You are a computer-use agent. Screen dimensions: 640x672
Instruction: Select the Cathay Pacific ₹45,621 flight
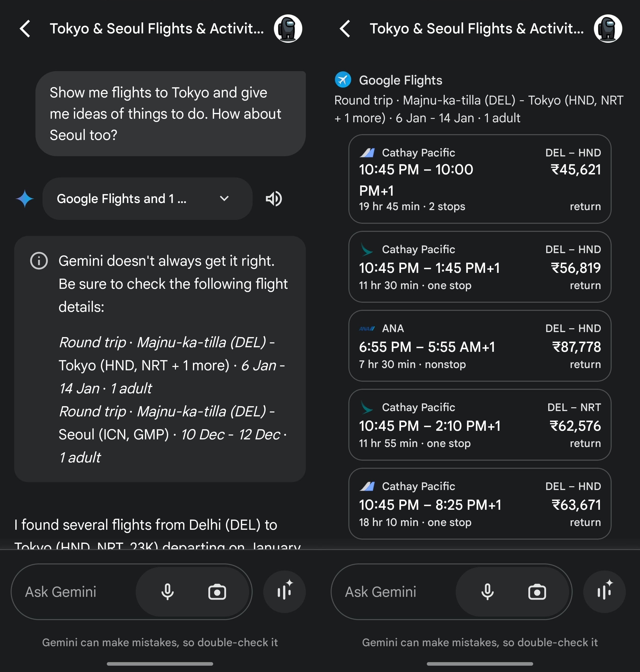click(x=480, y=179)
